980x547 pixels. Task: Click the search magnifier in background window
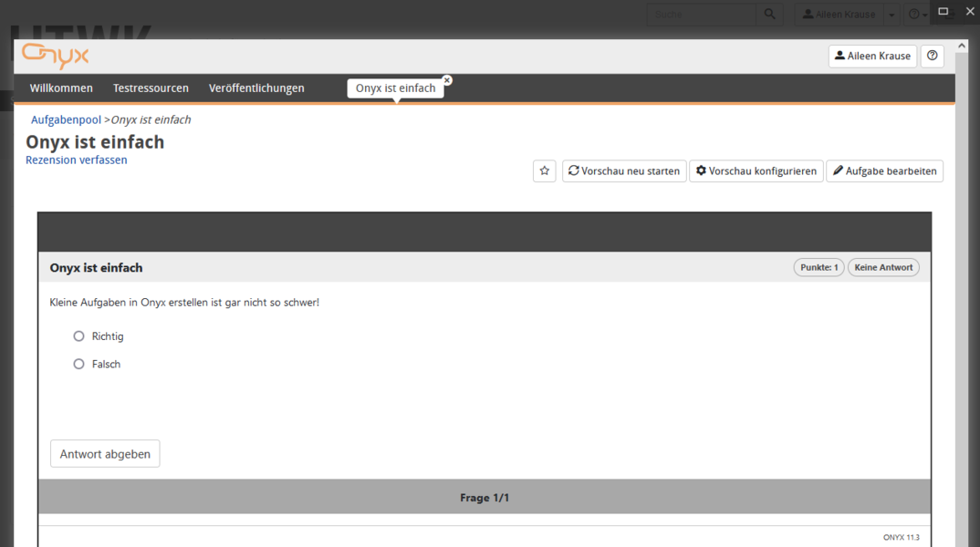[769, 14]
